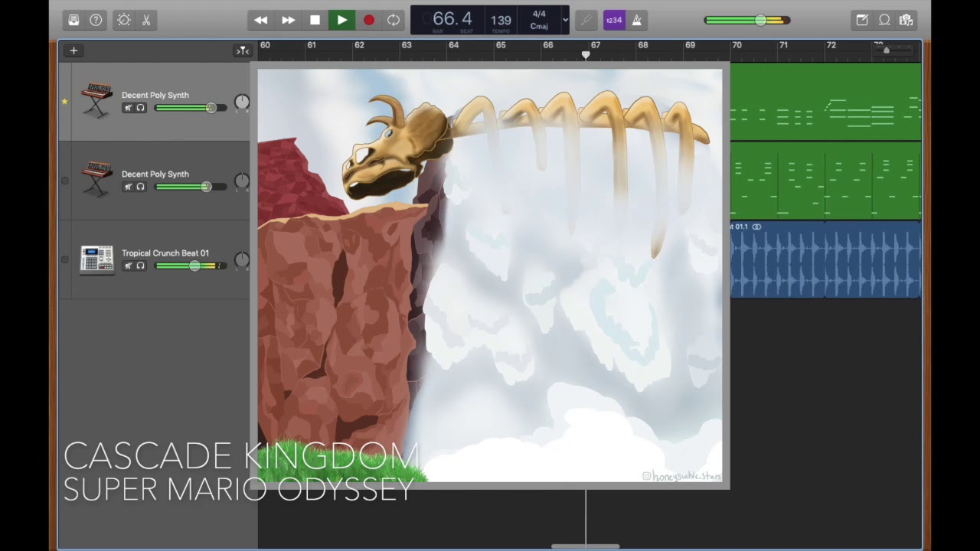Mute the first Decent Poly Synth track
980x551 pixels.
[129, 108]
